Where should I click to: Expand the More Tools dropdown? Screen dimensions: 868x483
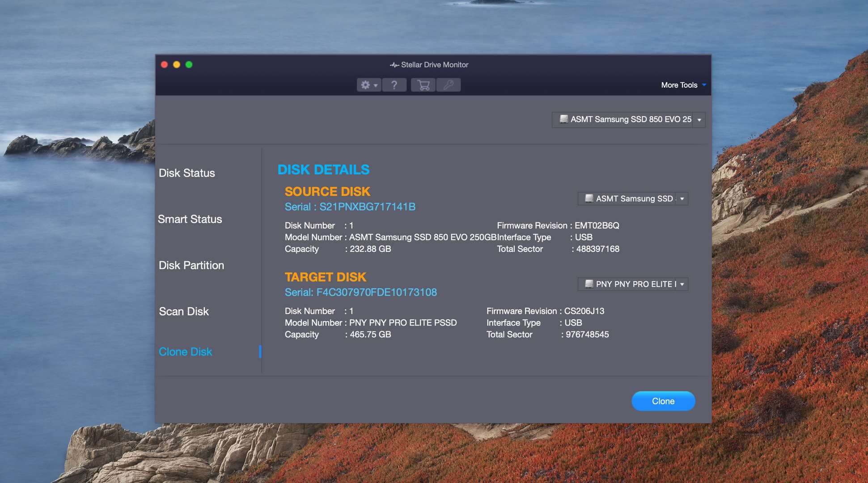coord(683,85)
